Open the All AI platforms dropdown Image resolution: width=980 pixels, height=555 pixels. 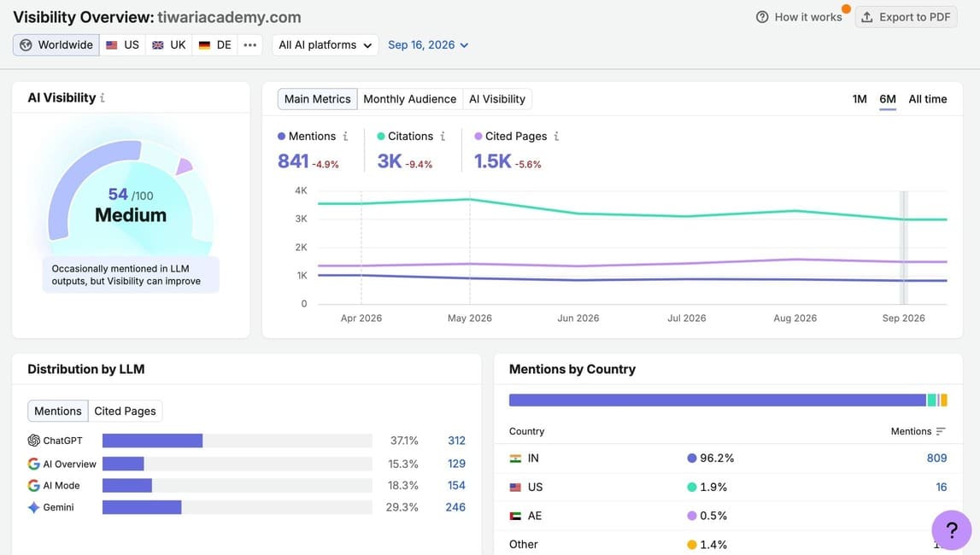click(325, 45)
